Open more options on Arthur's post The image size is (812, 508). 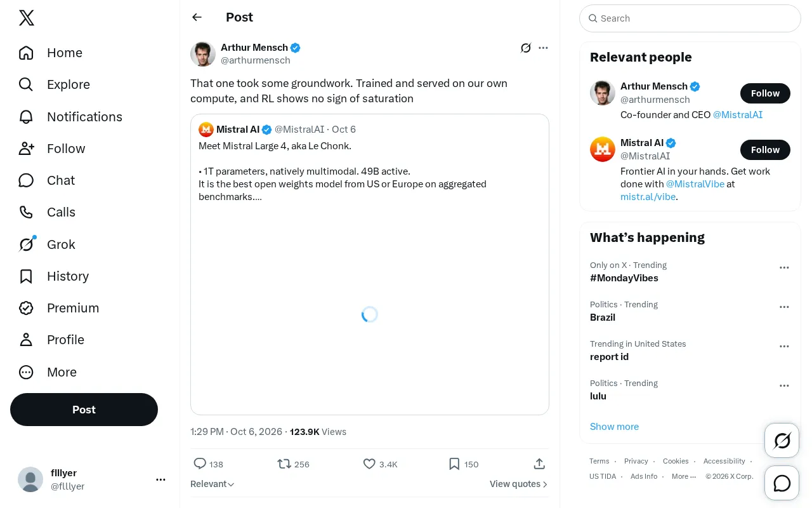(x=543, y=48)
